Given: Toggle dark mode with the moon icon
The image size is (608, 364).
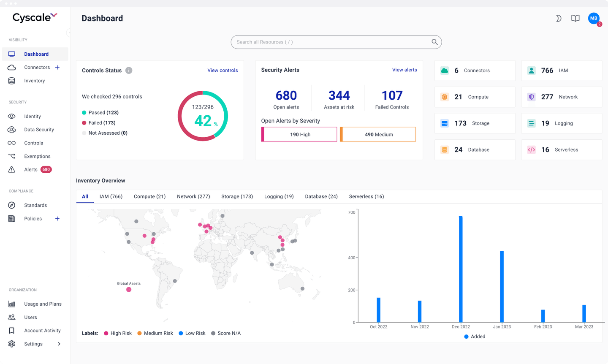Looking at the screenshot, I should (x=559, y=18).
